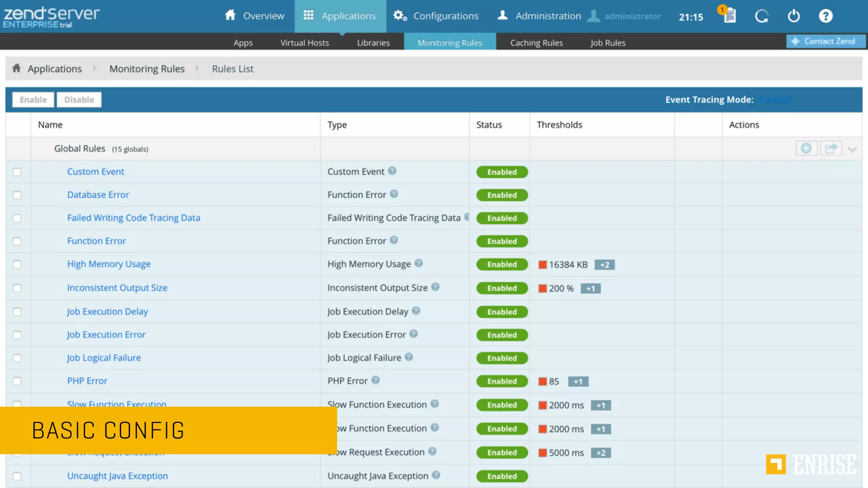Click the Contact Zend button
The height and width of the screenshot is (488, 868).
click(825, 41)
